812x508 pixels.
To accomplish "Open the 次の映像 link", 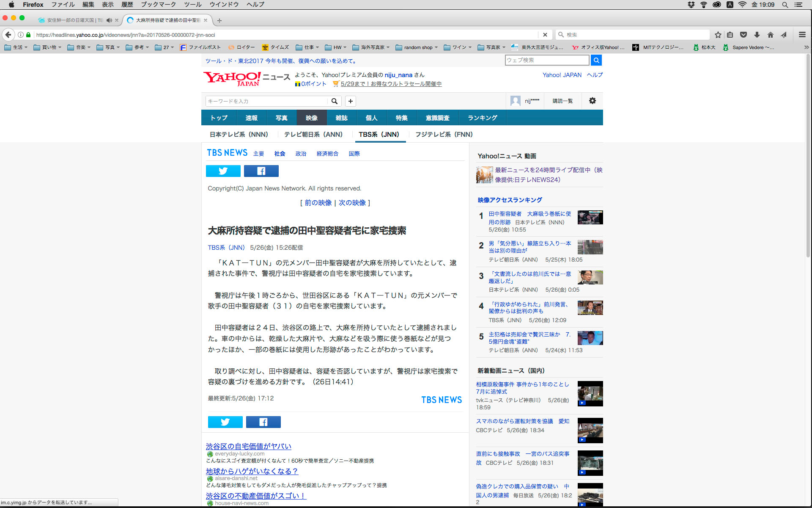I will [x=352, y=203].
